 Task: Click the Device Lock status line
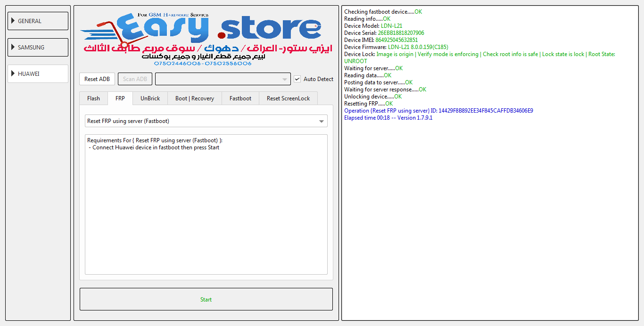click(x=479, y=57)
